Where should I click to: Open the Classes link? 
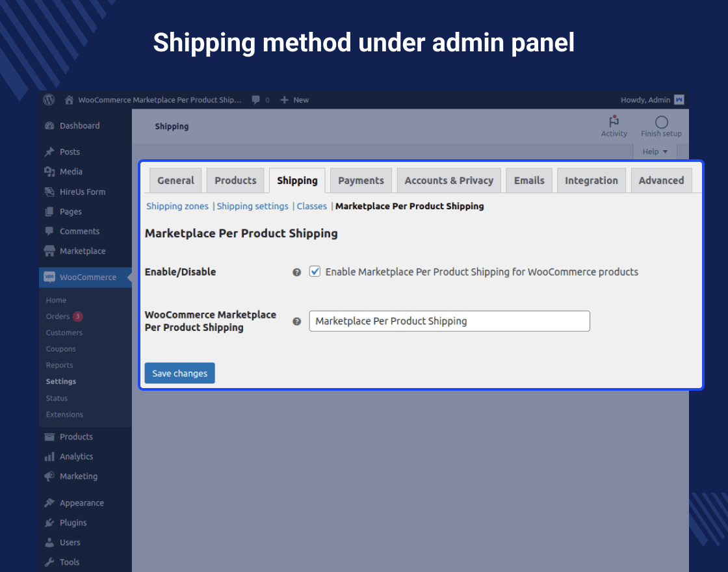tap(311, 206)
